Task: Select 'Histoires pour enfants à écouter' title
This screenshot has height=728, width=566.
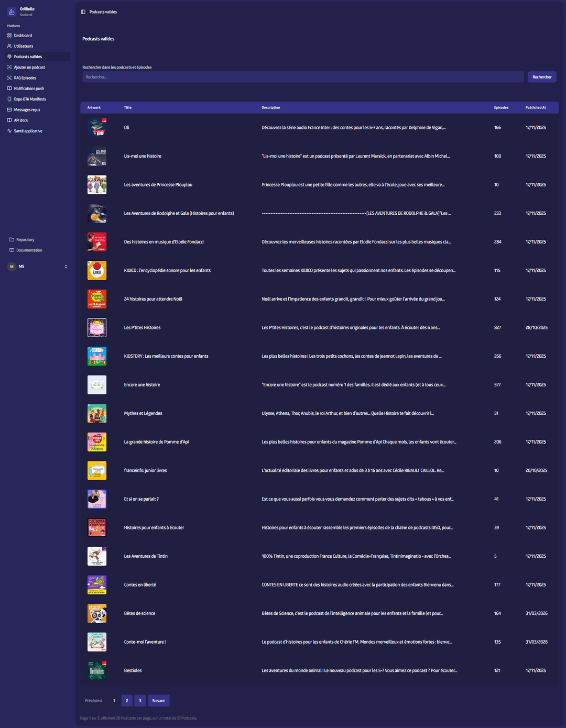Action: (154, 527)
